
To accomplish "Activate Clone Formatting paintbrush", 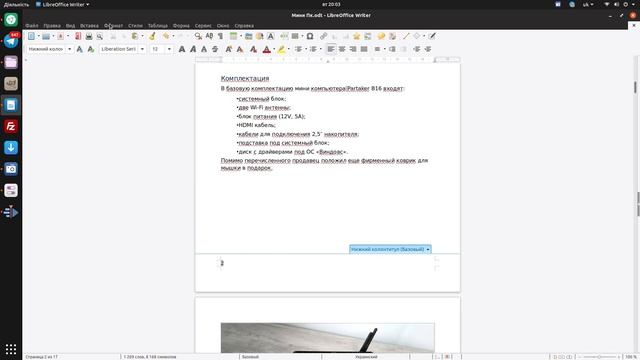I will pos(152,36).
